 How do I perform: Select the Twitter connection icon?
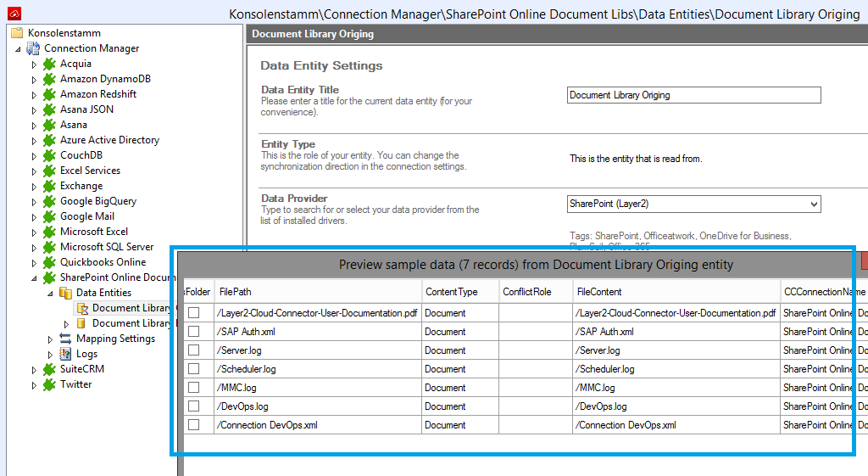click(x=49, y=384)
